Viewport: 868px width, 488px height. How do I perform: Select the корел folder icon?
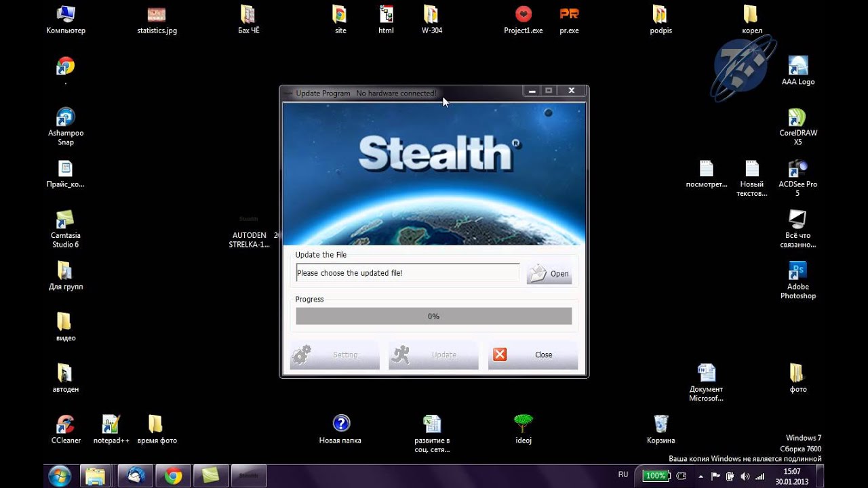click(751, 20)
